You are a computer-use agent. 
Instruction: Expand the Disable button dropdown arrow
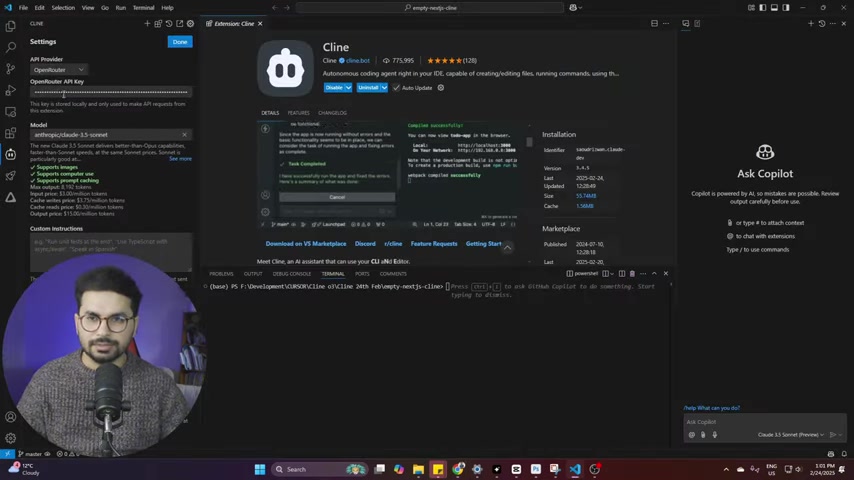pyautogui.click(x=348, y=88)
